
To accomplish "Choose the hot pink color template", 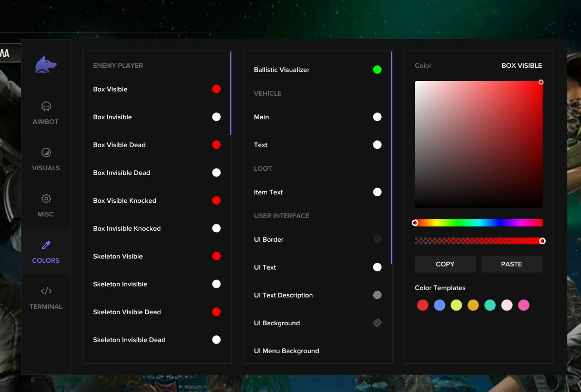I will 524,305.
